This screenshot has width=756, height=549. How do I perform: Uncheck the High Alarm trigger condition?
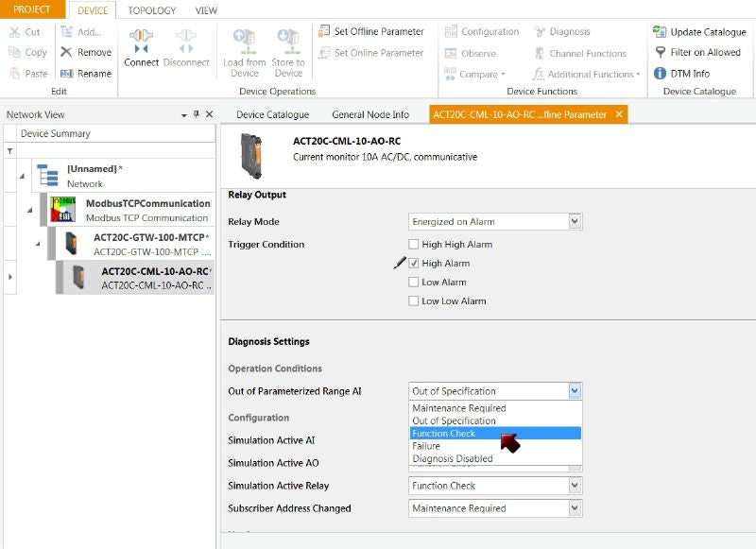point(413,264)
